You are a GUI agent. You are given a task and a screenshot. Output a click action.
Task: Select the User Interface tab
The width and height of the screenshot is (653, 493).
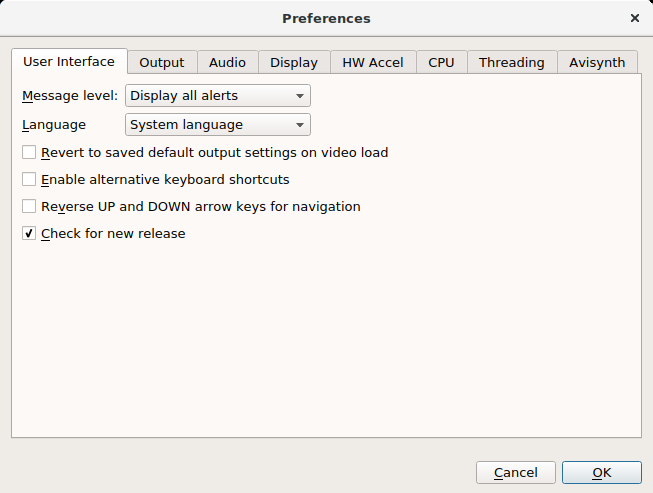click(x=69, y=61)
